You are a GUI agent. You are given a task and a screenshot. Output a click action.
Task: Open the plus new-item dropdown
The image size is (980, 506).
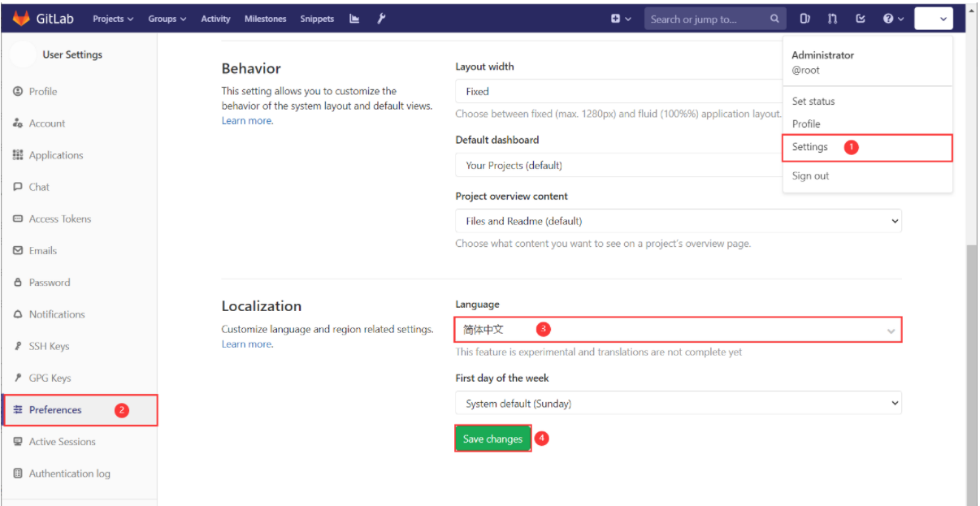(621, 19)
